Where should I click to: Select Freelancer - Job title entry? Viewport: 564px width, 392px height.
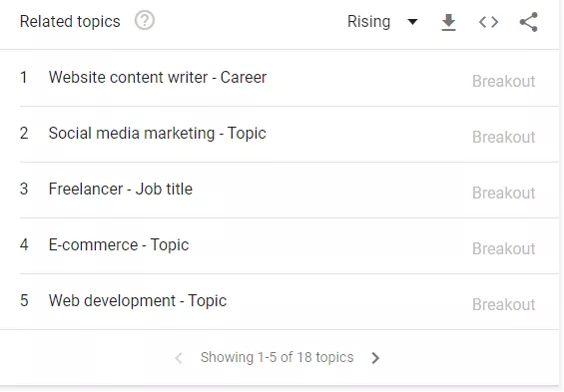click(121, 189)
